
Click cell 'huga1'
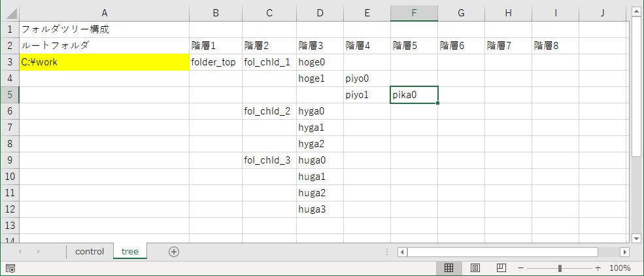[320, 177]
